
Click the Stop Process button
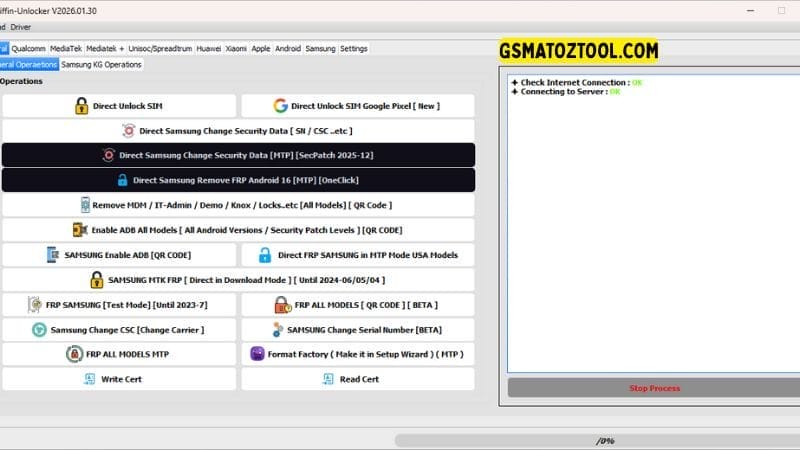coord(654,388)
